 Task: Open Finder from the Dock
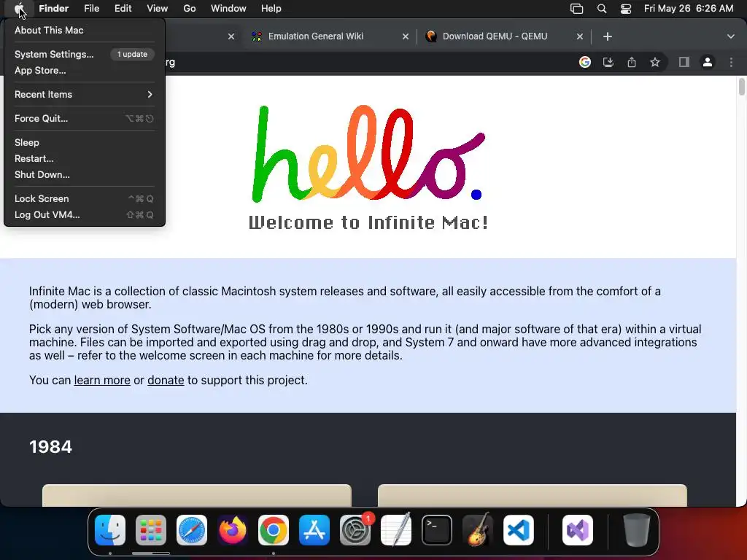pos(110,530)
